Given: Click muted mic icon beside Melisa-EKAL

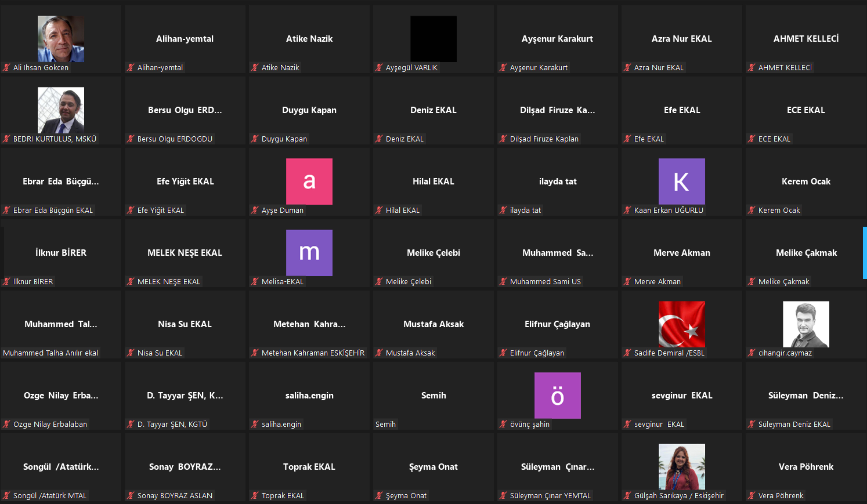Looking at the screenshot, I should [255, 281].
